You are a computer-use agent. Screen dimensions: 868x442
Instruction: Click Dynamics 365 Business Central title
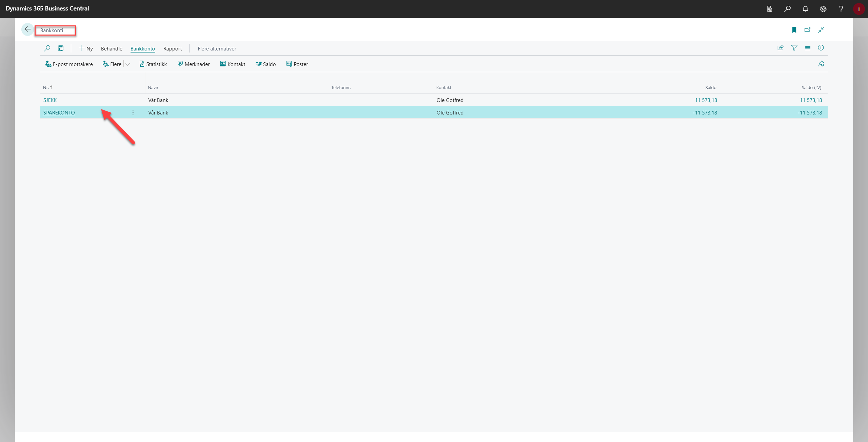(47, 8)
